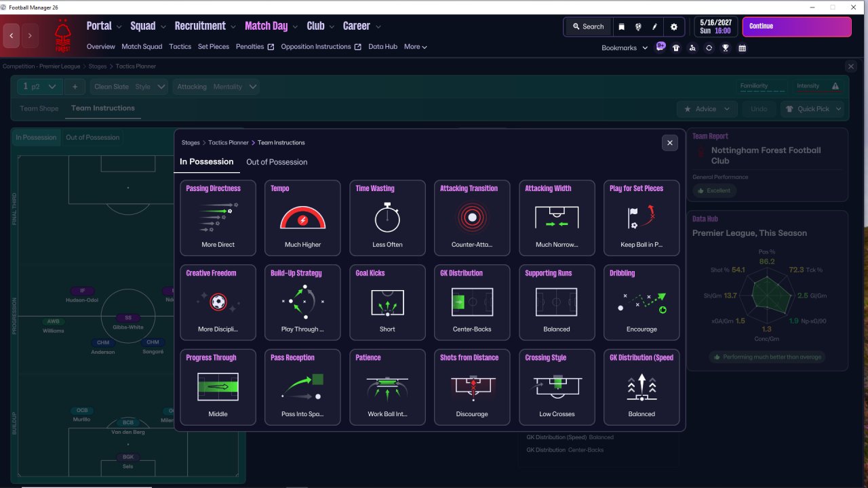This screenshot has height=488, width=868.
Task: Choose the Attacking Width card
Action: (x=557, y=218)
